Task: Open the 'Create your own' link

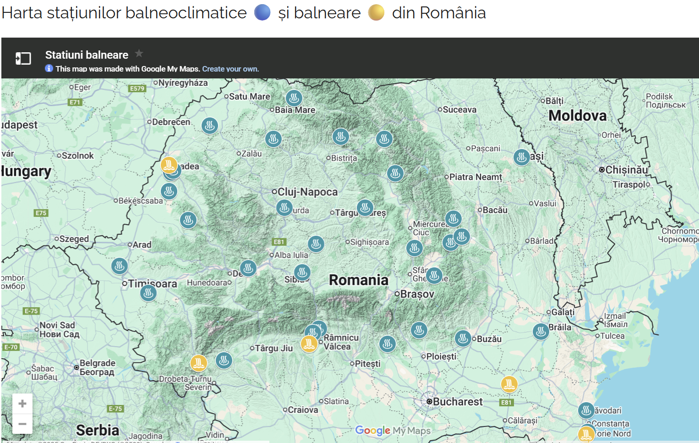Action: (x=230, y=69)
